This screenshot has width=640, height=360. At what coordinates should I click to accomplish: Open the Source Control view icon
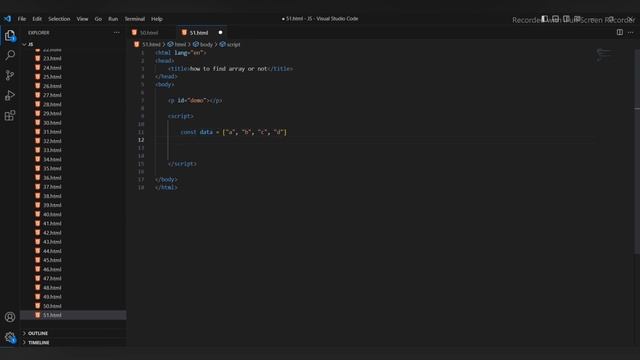tap(10, 75)
